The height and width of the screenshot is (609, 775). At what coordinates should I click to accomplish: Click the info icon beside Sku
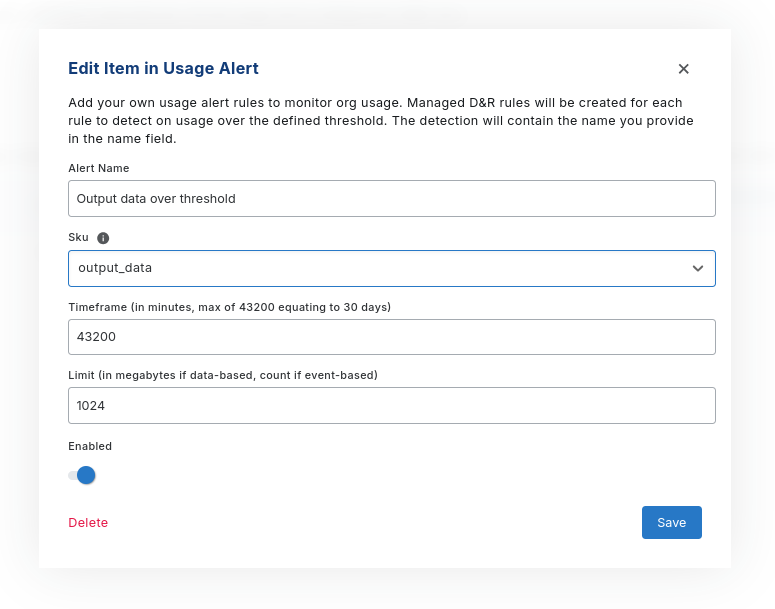point(103,238)
